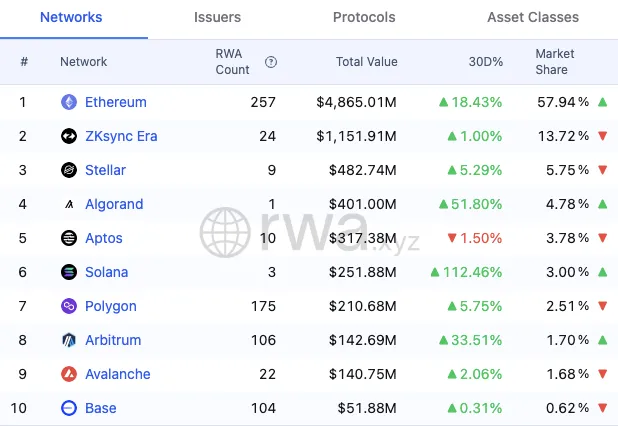The width and height of the screenshot is (618, 426).
Task: Click the Base logo icon
Action: [69, 408]
